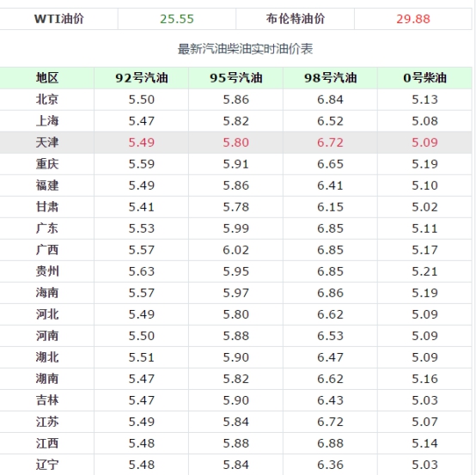The width and height of the screenshot is (476, 475).
Task: Click 重庆 92号汽油 price 5.59
Action: pos(142,164)
